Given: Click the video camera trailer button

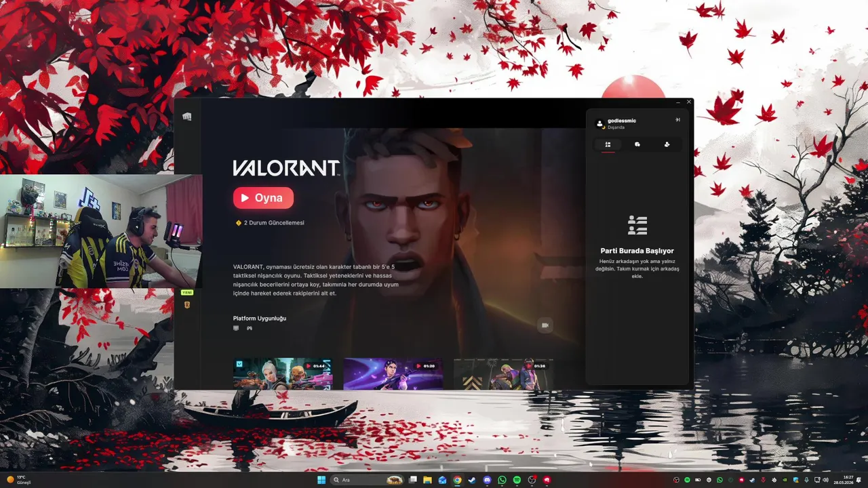Looking at the screenshot, I should coord(545,325).
